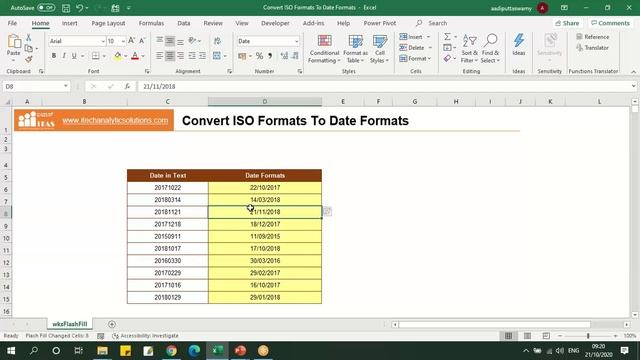Apply the yellow fill color
This screenshot has width=640, height=360.
click(x=118, y=56)
